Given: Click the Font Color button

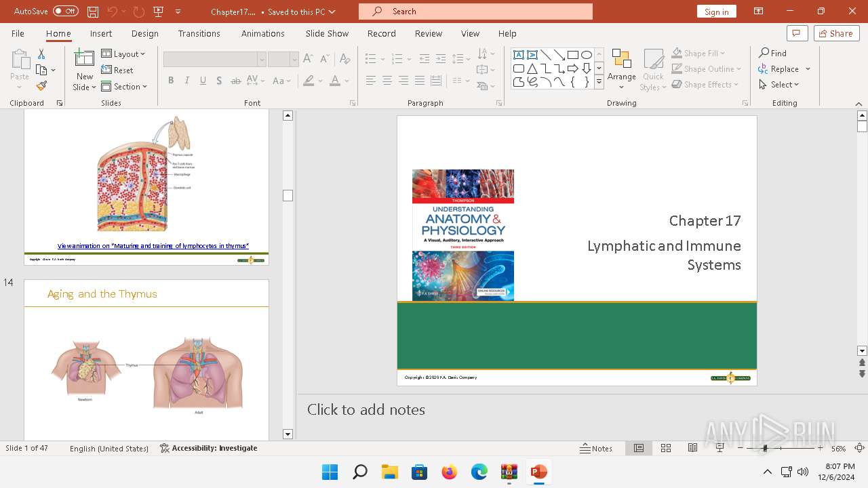Looking at the screenshot, I should [x=334, y=81].
